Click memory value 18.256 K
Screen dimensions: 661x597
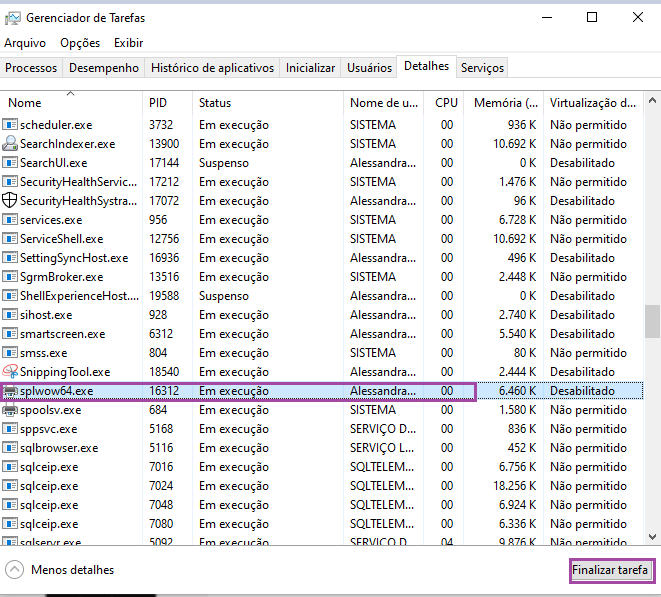tap(515, 486)
